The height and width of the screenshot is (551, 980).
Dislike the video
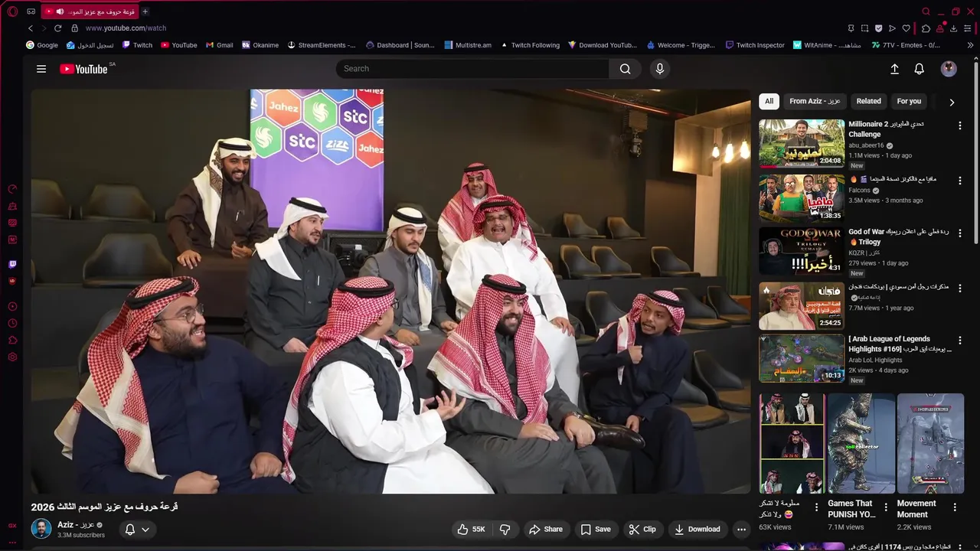pos(505,530)
